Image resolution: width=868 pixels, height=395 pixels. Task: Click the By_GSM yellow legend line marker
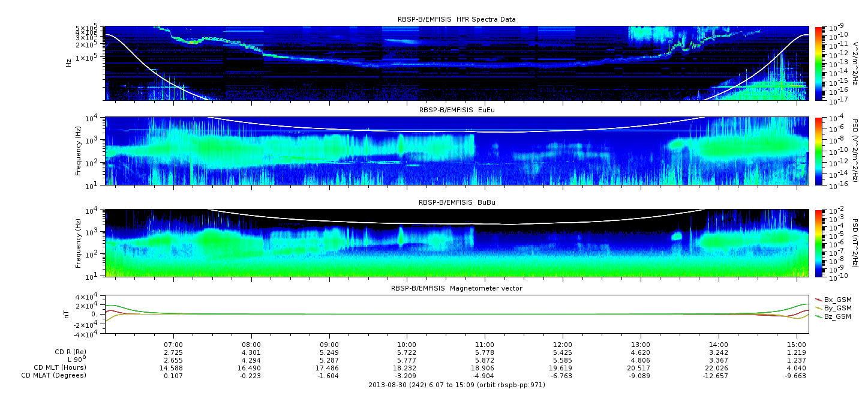pyautogui.click(x=819, y=308)
